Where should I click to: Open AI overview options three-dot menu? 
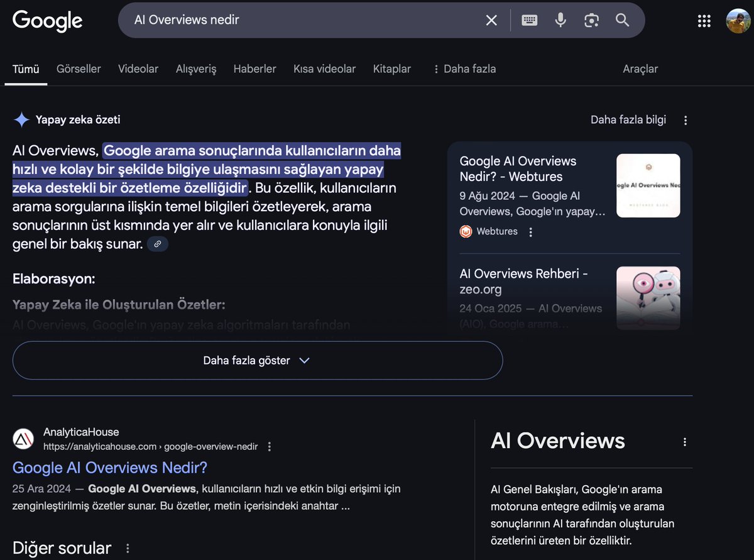pos(686,120)
